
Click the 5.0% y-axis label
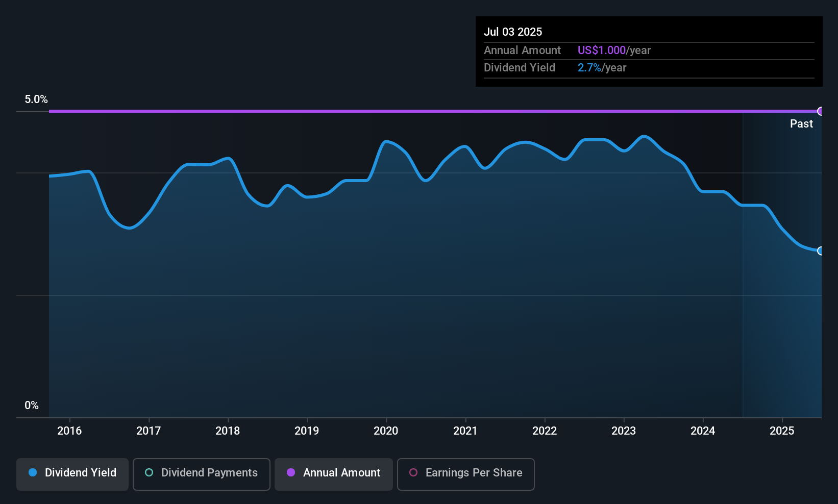click(36, 99)
